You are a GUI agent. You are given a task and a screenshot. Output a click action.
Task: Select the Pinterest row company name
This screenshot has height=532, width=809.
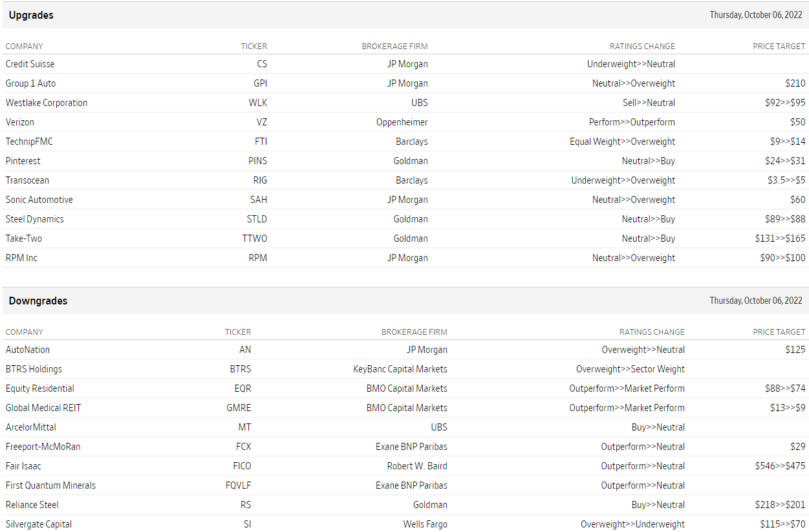pos(23,161)
